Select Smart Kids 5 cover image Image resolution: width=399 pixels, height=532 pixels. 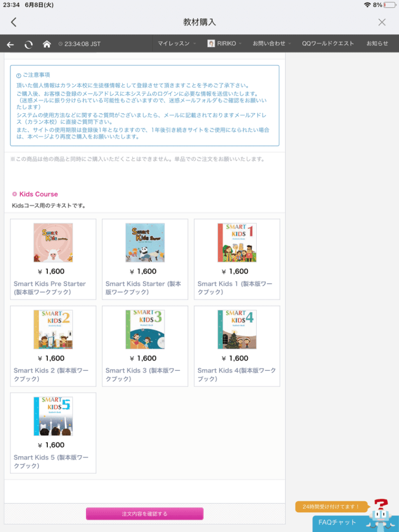(x=54, y=416)
